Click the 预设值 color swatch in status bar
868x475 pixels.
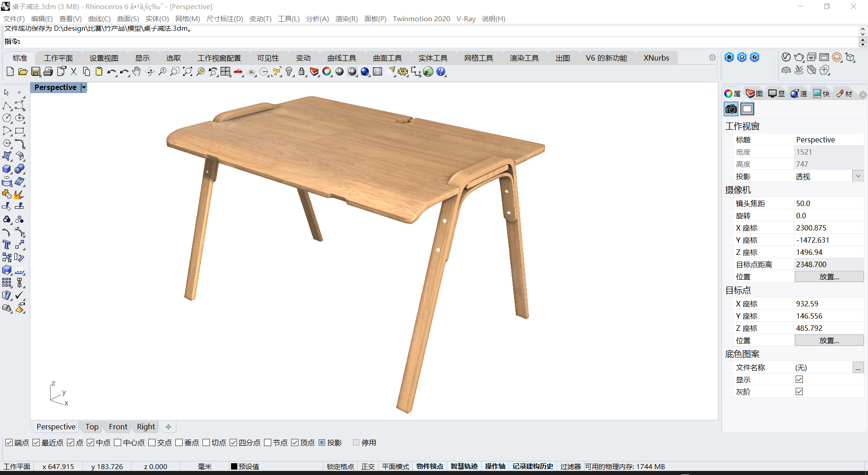(233, 466)
